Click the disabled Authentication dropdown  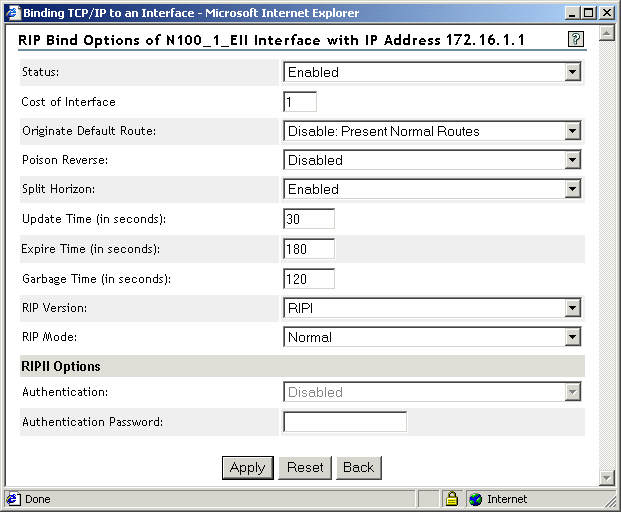(x=432, y=392)
